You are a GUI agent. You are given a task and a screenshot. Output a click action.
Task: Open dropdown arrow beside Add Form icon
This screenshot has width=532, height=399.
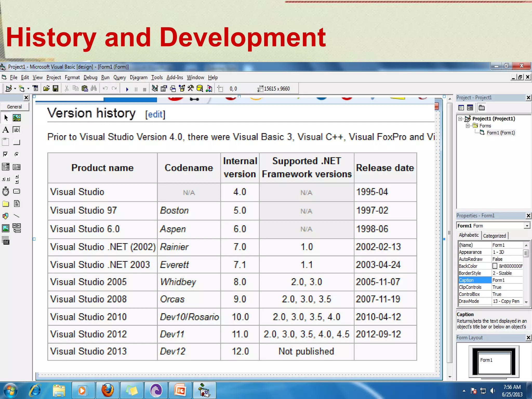click(x=28, y=89)
